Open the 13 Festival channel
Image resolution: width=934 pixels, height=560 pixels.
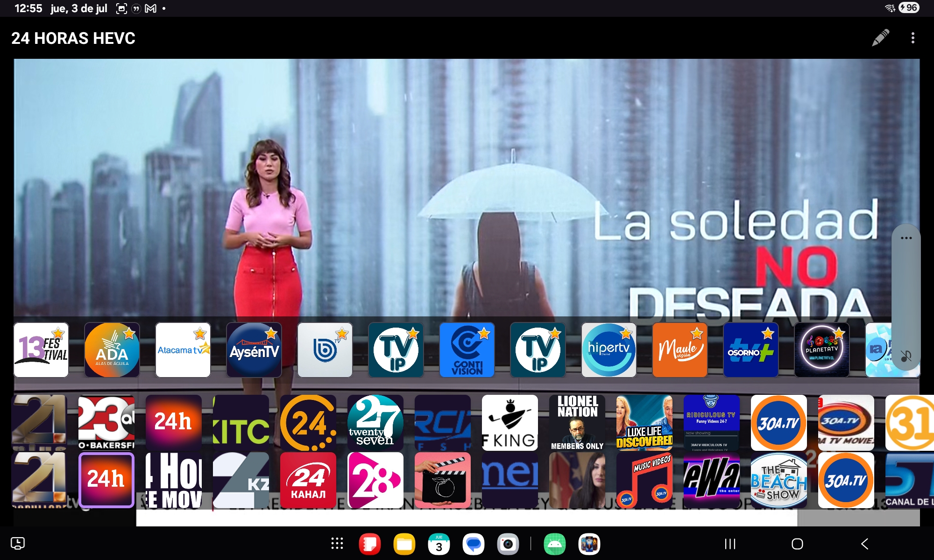pyautogui.click(x=41, y=350)
